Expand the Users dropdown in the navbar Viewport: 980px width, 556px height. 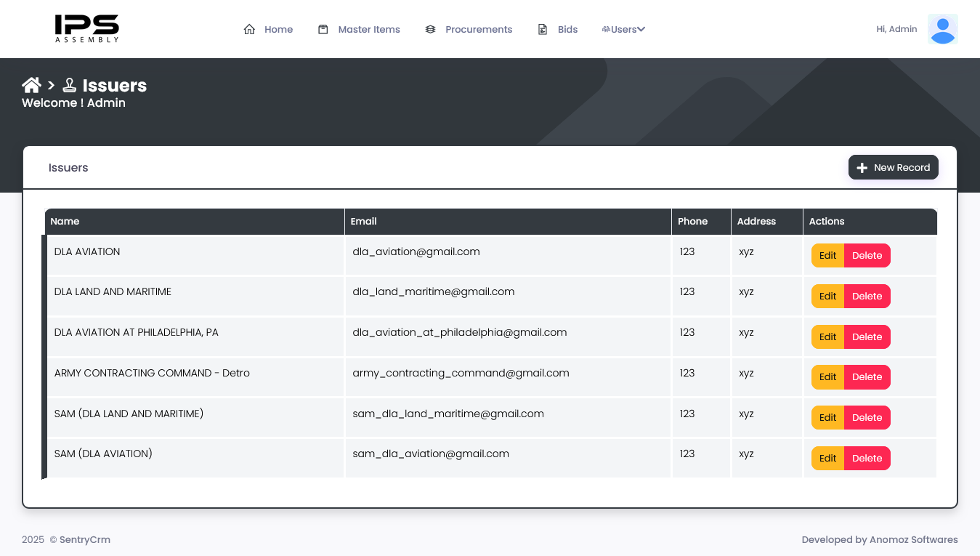click(x=623, y=29)
